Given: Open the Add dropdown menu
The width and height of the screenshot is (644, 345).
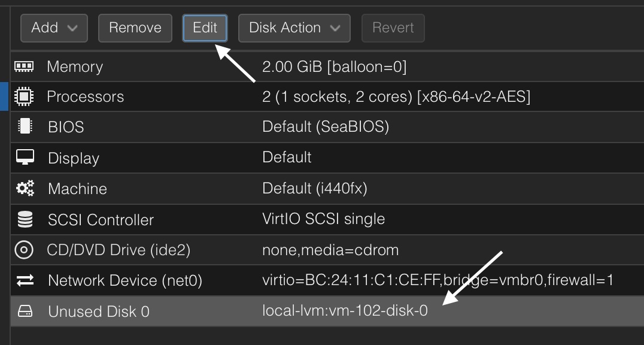Looking at the screenshot, I should click(54, 28).
